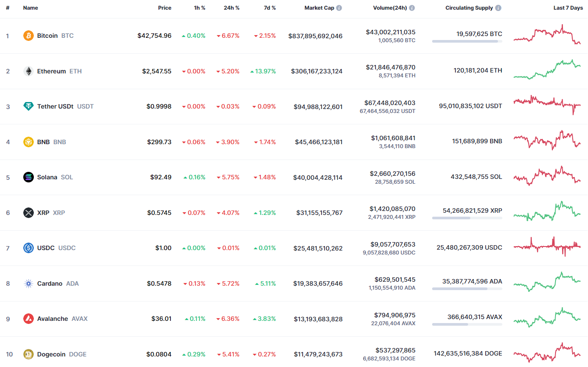
Task: Click the Ethereum diamond logo icon
Action: click(29, 71)
